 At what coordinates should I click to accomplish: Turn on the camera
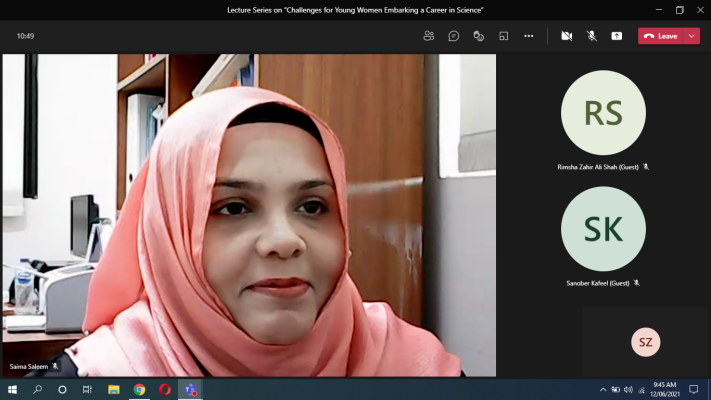click(x=566, y=36)
